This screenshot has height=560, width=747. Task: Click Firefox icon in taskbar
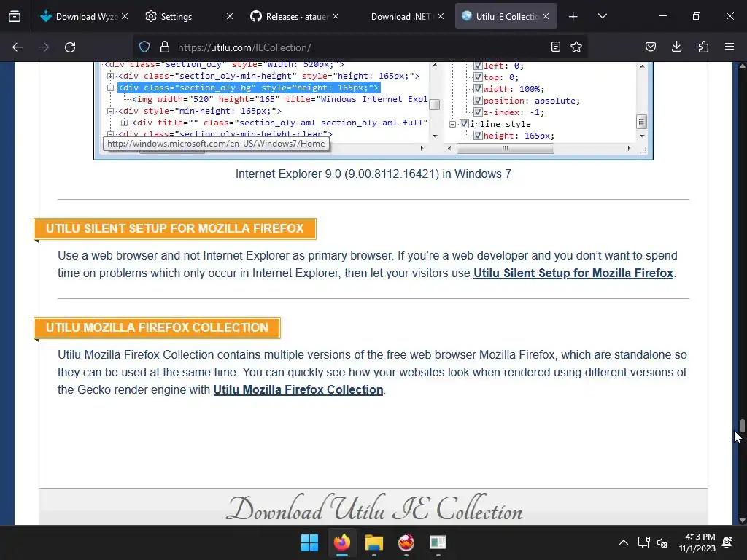[x=341, y=542]
